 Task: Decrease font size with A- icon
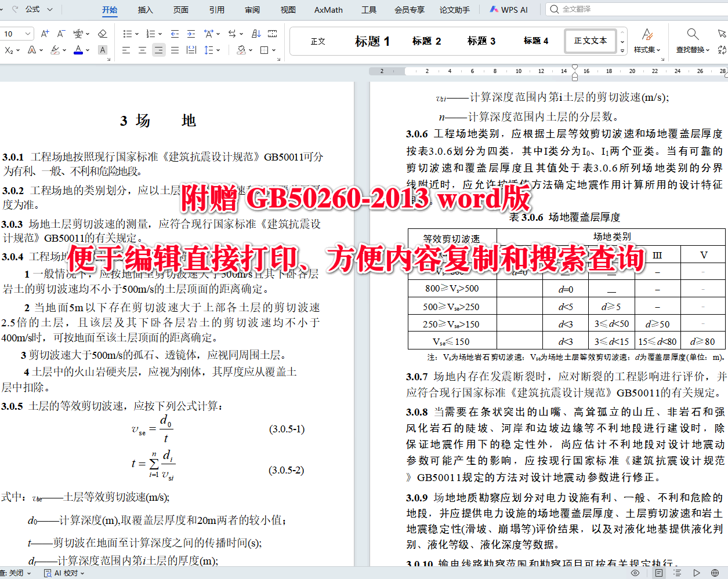pos(61,34)
